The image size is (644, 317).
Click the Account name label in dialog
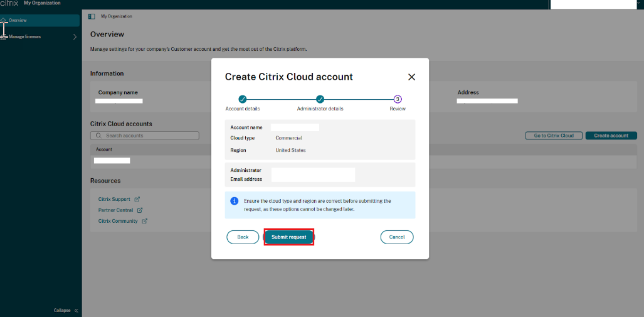[246, 127]
